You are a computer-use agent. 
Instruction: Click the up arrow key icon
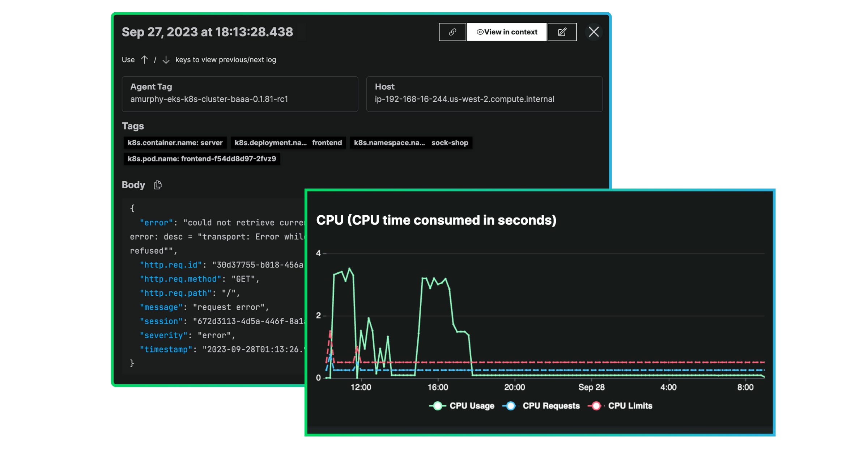(144, 60)
